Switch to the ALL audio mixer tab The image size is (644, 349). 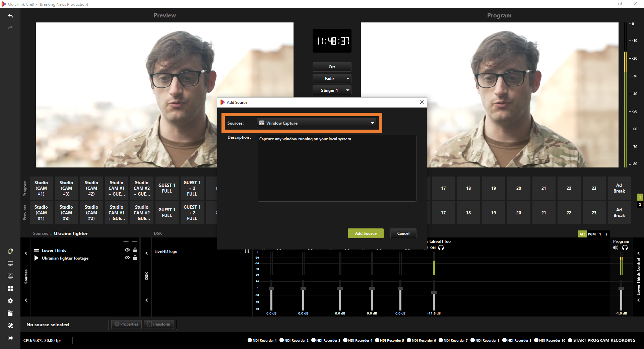point(582,234)
